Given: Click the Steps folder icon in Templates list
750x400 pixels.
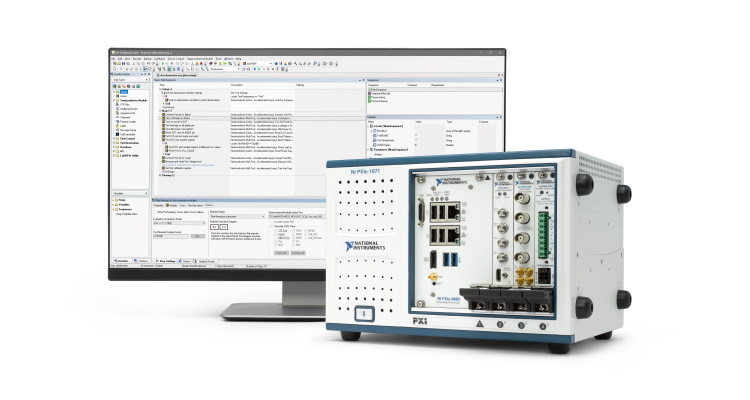Looking at the screenshot, I should pos(116,201).
